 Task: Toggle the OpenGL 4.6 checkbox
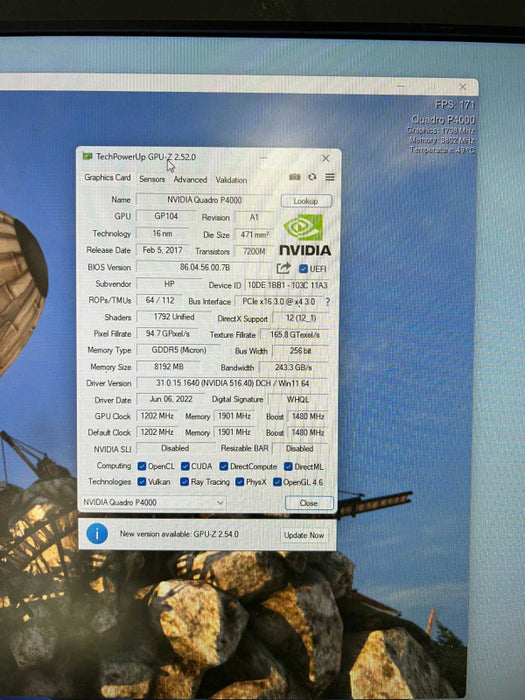tap(277, 482)
